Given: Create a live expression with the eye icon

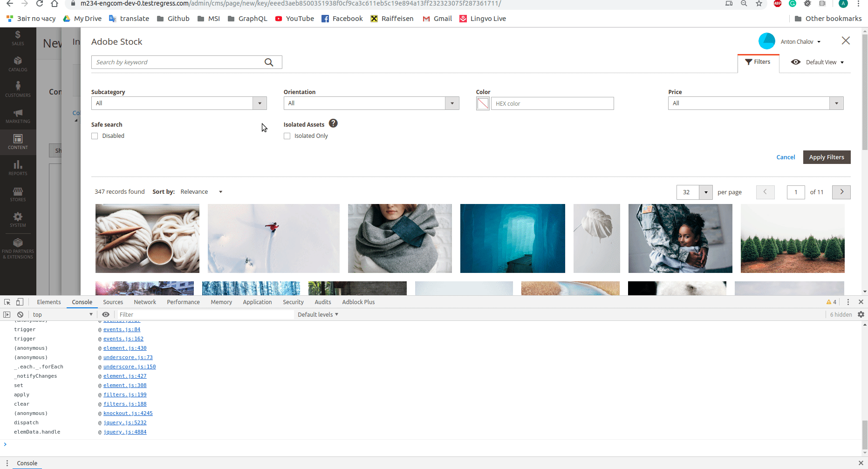Looking at the screenshot, I should click(x=106, y=314).
